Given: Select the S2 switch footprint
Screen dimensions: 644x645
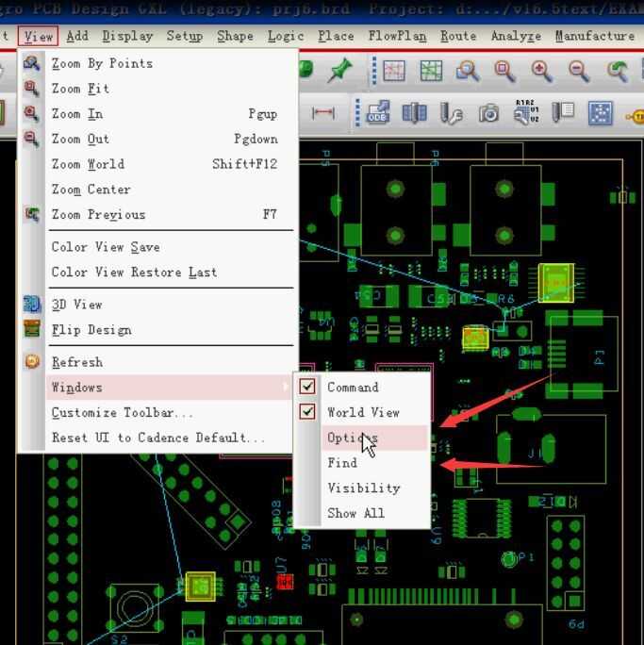Looking at the screenshot, I should coord(135,608).
